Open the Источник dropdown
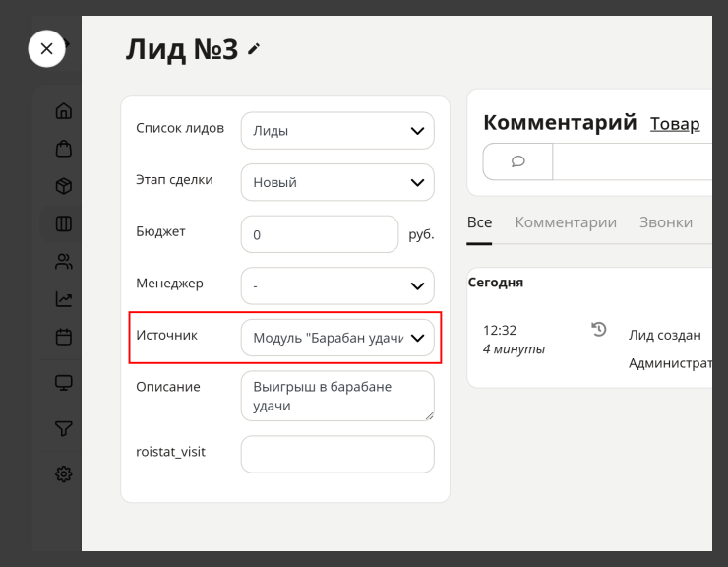The image size is (728, 567). tap(337, 338)
